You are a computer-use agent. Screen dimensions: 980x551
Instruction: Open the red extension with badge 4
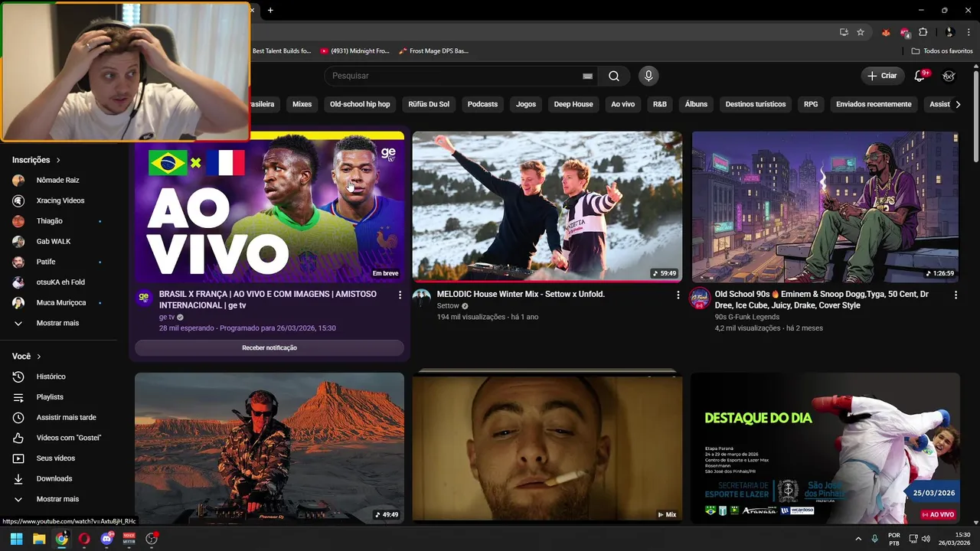pyautogui.click(x=905, y=32)
